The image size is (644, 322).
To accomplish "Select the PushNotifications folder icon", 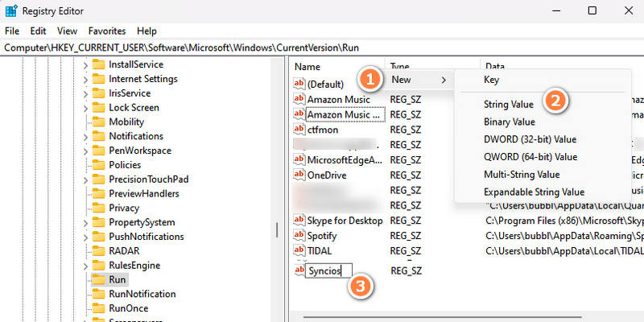I will point(98,237).
